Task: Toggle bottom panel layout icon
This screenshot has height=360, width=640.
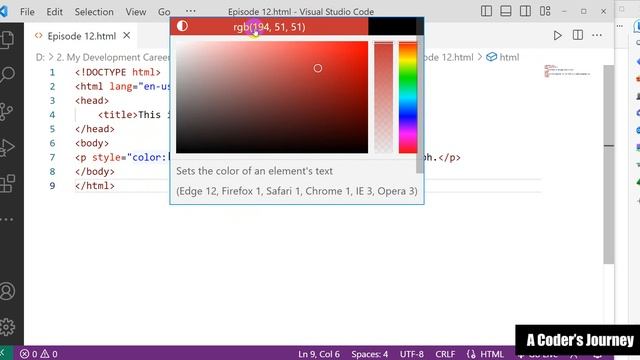Action: [x=506, y=11]
